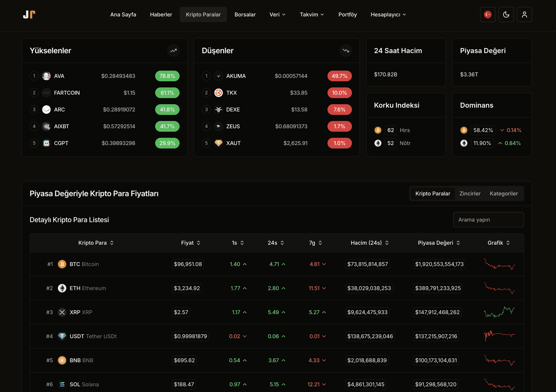Click the AVA coin icon
Viewport: 556px width, 392px height.
click(x=47, y=76)
